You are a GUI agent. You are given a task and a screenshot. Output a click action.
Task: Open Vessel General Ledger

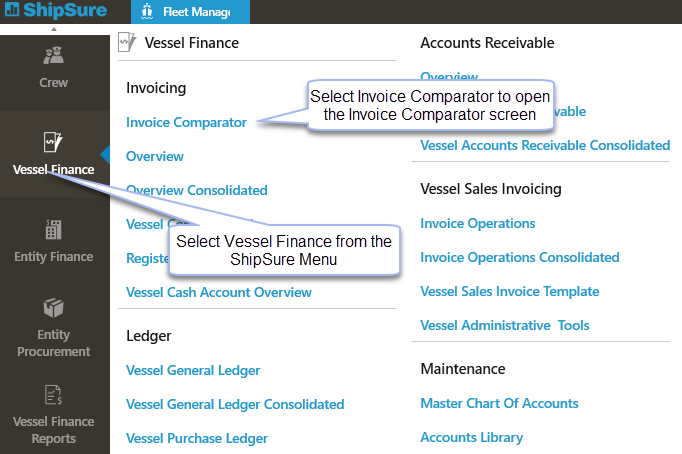tap(193, 370)
